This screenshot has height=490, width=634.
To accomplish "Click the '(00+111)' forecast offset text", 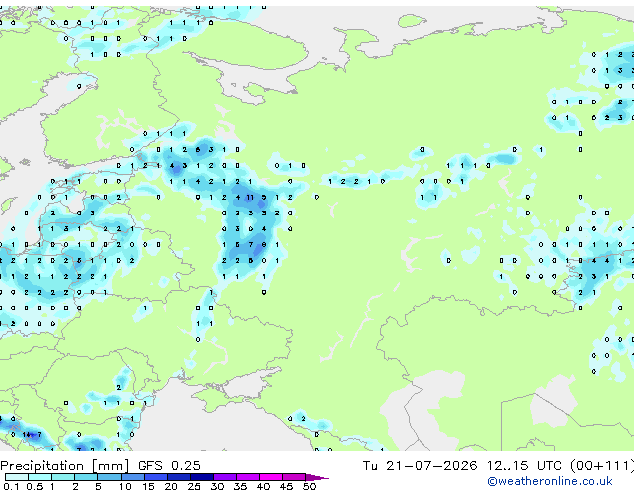I will tap(602, 465).
